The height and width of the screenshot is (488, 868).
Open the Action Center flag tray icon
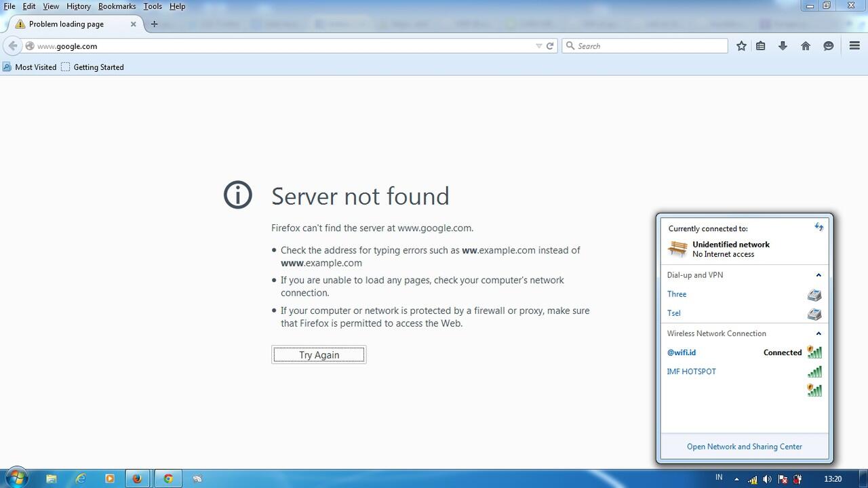[783, 480]
